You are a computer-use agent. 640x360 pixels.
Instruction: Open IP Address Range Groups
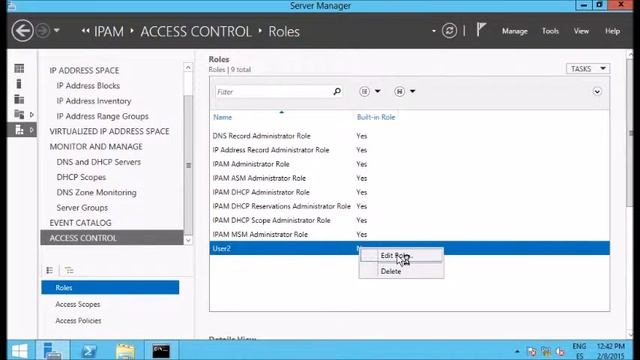(102, 116)
